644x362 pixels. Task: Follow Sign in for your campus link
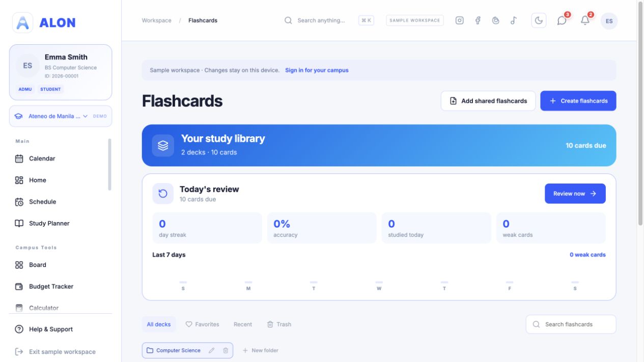point(317,70)
